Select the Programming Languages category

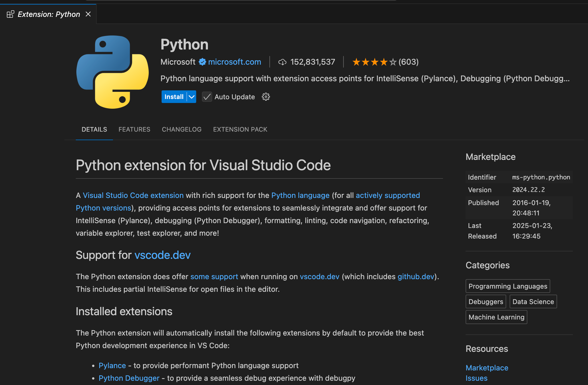(x=508, y=286)
